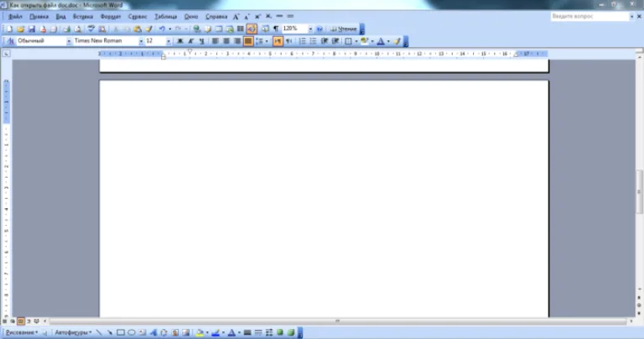
Task: Select the Arrow drawing tool
Action: pyautogui.click(x=110, y=332)
